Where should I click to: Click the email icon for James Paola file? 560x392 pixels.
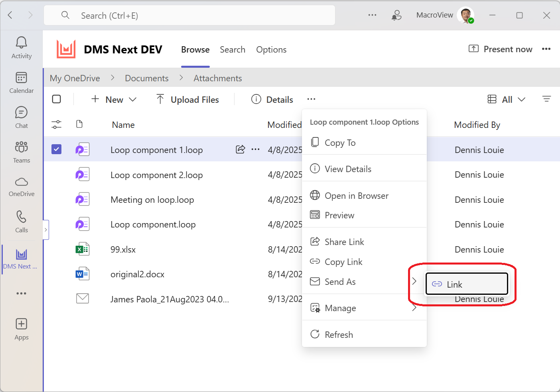coord(83,298)
